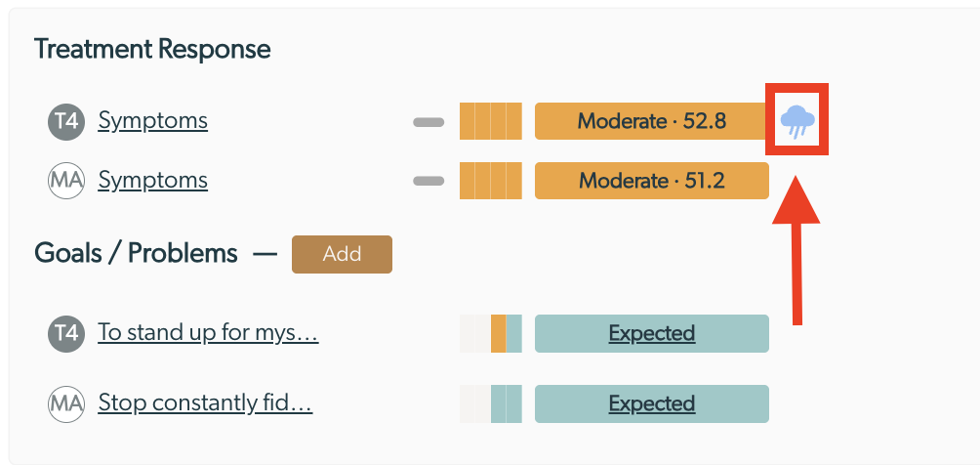Image resolution: width=980 pixels, height=465 pixels.
Task: Click Expected status for stand up goal
Action: click(x=652, y=333)
